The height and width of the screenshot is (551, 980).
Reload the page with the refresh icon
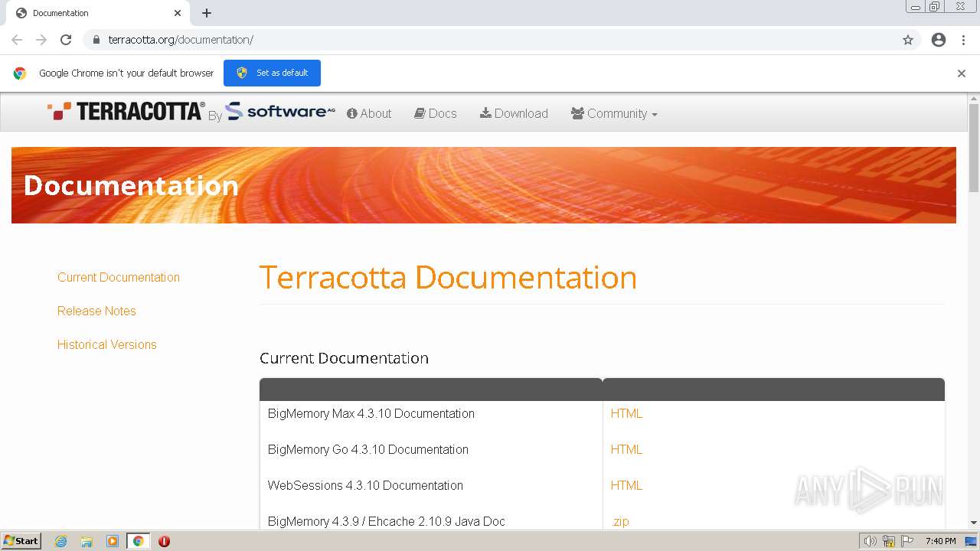coord(66,40)
